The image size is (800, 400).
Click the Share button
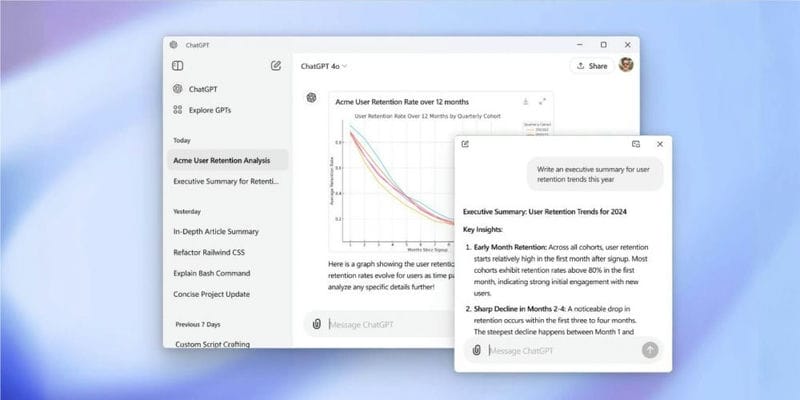(592, 66)
